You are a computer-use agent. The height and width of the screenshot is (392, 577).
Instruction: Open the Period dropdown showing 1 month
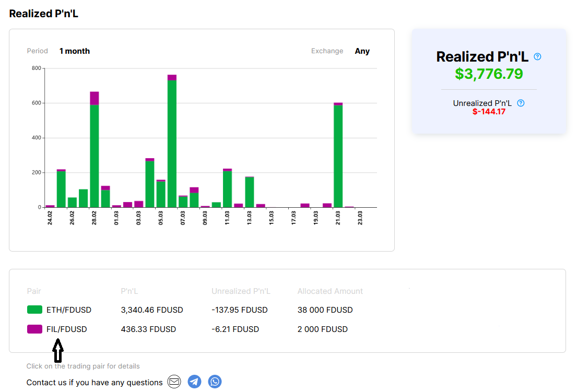coord(75,51)
